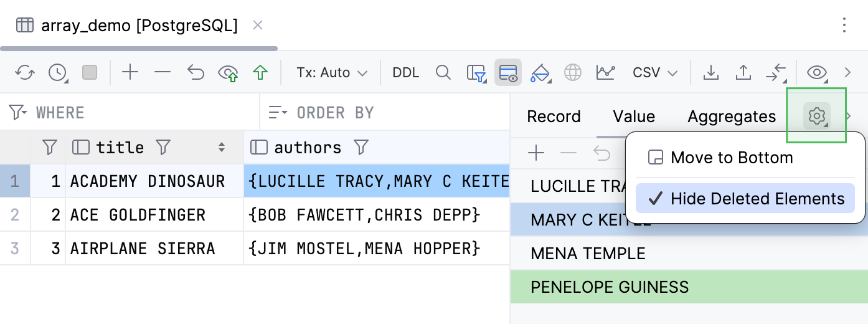Image resolution: width=868 pixels, height=324 pixels.
Task: Click the Add Row plus icon
Action: coord(130,73)
